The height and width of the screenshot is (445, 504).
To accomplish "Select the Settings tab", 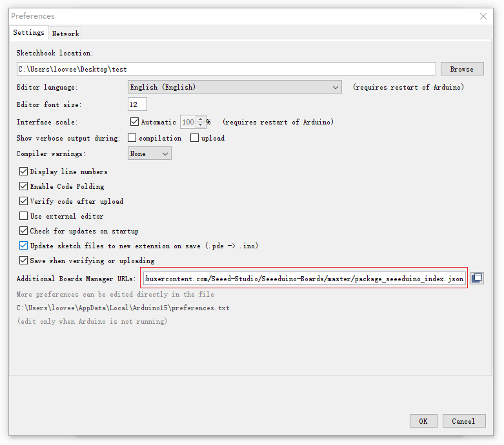I will coord(29,33).
